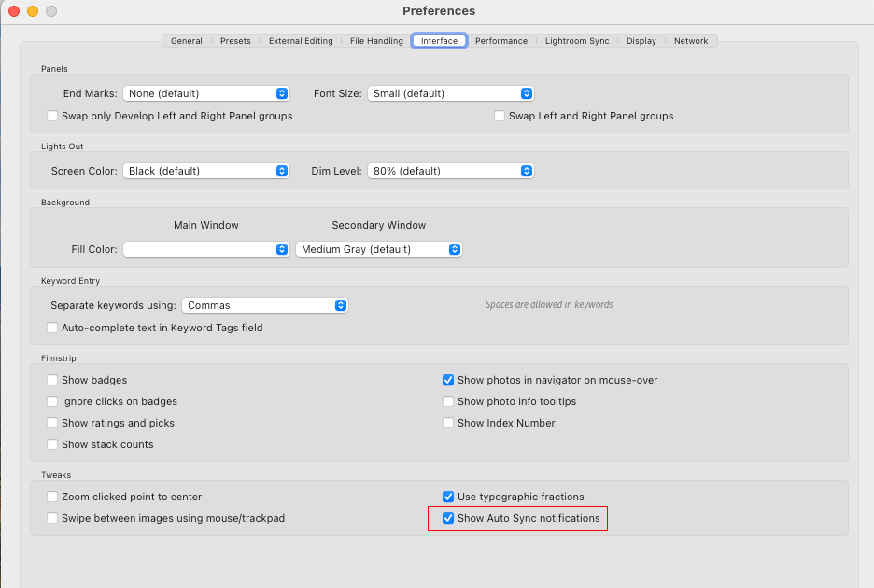The width and height of the screenshot is (874, 588).
Task: Open the Font Size dropdown
Action: click(450, 93)
